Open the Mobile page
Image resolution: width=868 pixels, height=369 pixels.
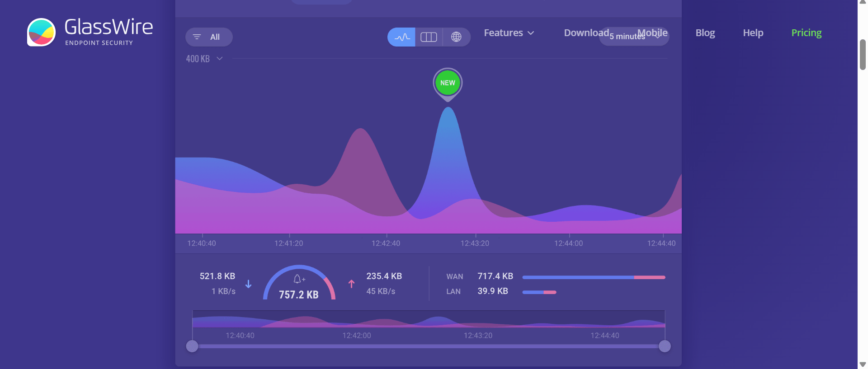click(x=652, y=33)
